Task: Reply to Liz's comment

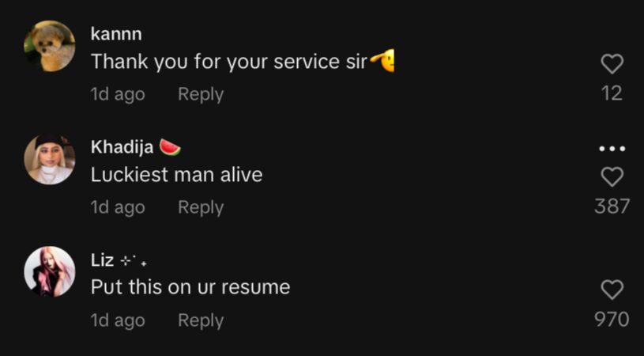Action: coord(201,320)
